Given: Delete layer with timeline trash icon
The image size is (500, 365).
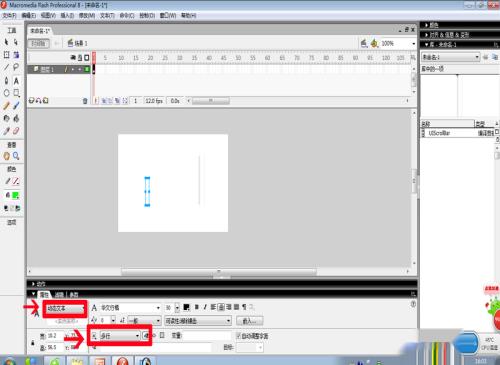Looking at the screenshot, I should pos(85,101).
